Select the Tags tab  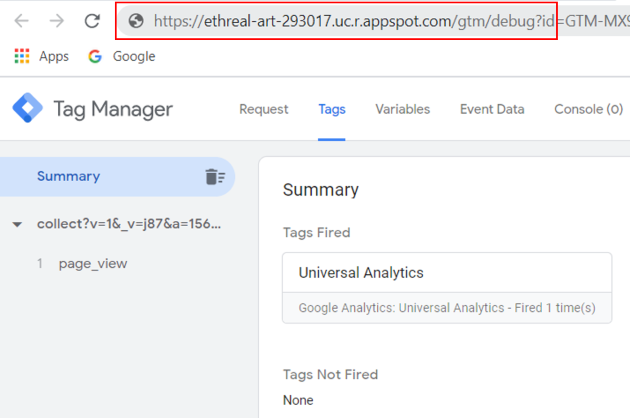pyautogui.click(x=332, y=109)
